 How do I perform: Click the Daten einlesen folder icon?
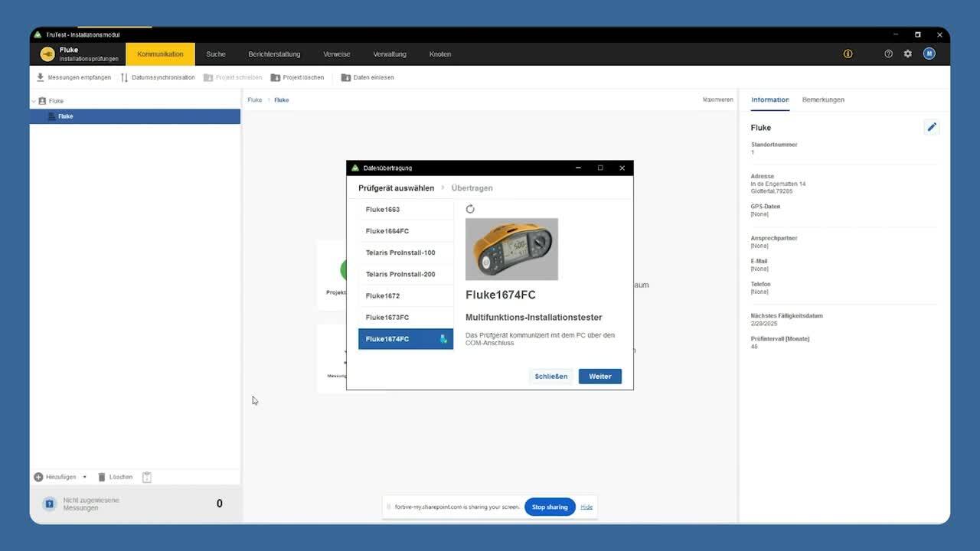click(x=346, y=77)
